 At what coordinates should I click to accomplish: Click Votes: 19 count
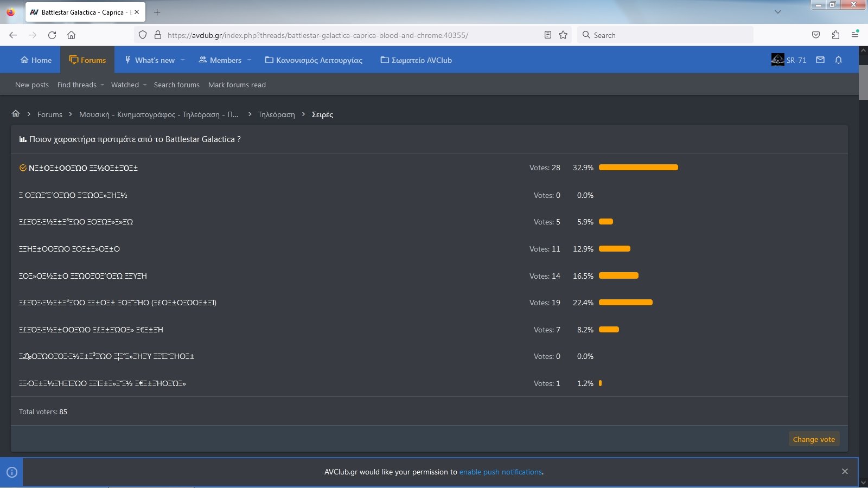coord(545,303)
